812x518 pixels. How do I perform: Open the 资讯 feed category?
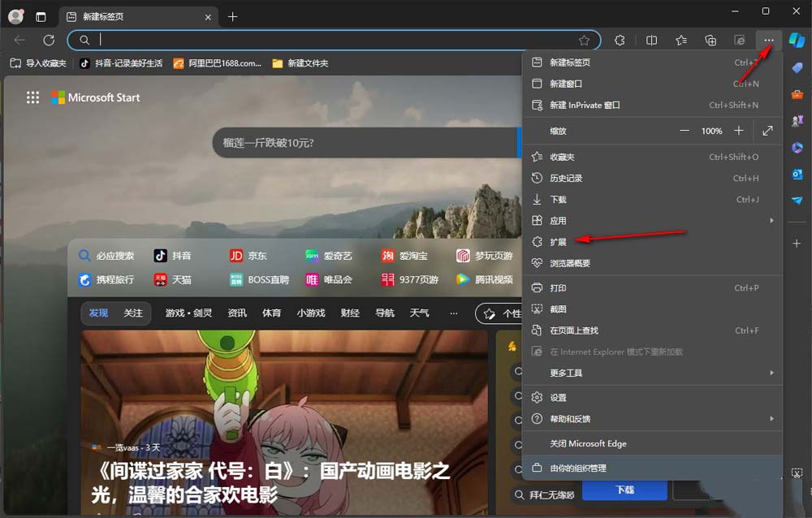coord(237,313)
